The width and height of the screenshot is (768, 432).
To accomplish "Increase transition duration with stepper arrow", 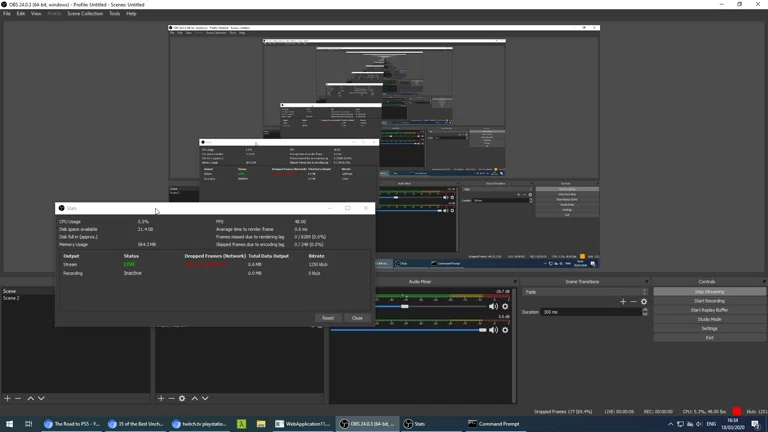I will 645,309.
